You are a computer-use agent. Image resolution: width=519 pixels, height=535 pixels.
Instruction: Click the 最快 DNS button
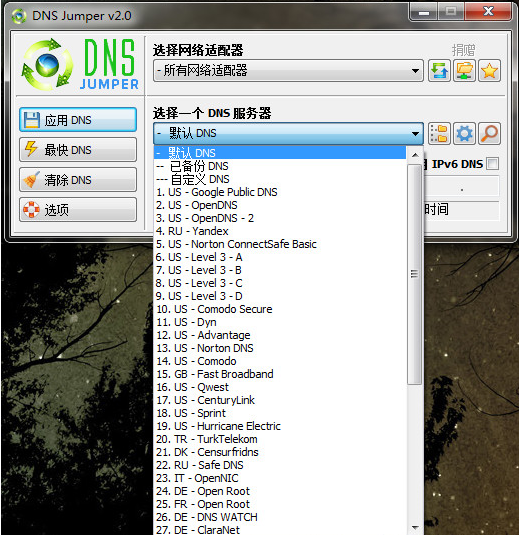click(78, 149)
